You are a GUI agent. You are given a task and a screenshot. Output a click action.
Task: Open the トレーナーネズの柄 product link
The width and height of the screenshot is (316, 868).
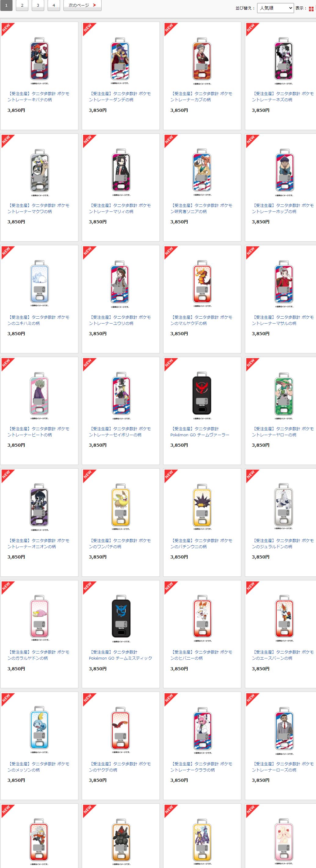[283, 97]
